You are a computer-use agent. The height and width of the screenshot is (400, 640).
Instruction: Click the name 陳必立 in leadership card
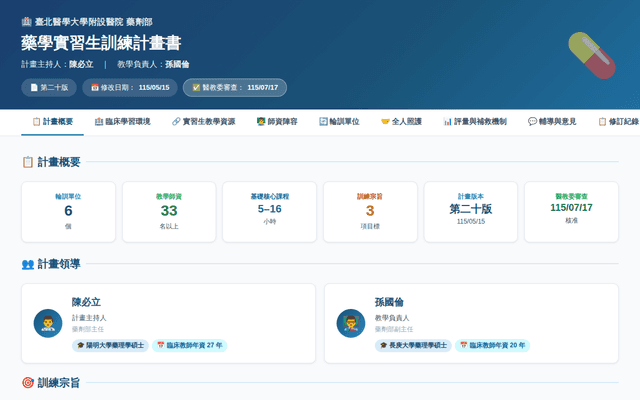pyautogui.click(x=86, y=302)
